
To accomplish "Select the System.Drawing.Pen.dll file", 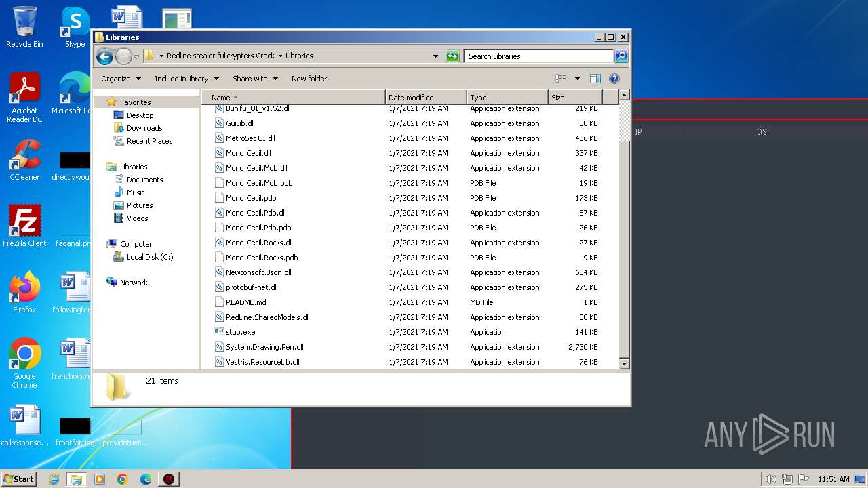I will click(x=264, y=347).
